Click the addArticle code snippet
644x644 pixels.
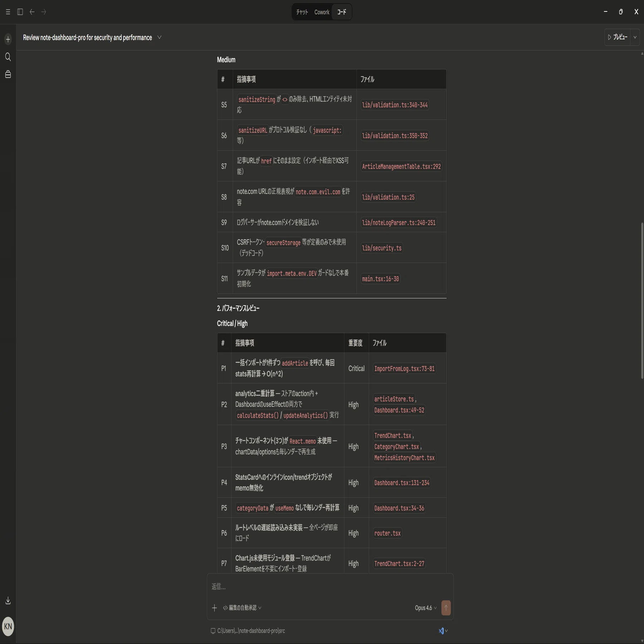pos(295,363)
